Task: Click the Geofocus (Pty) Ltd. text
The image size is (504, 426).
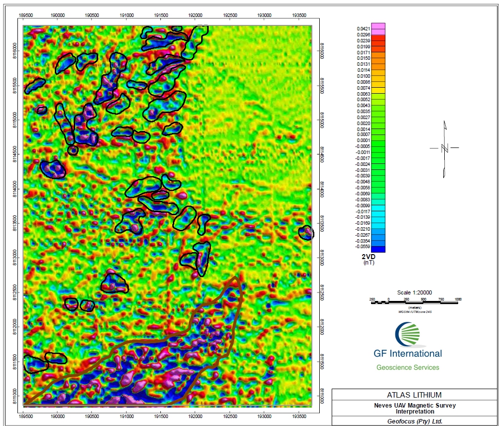Action: click(x=414, y=421)
